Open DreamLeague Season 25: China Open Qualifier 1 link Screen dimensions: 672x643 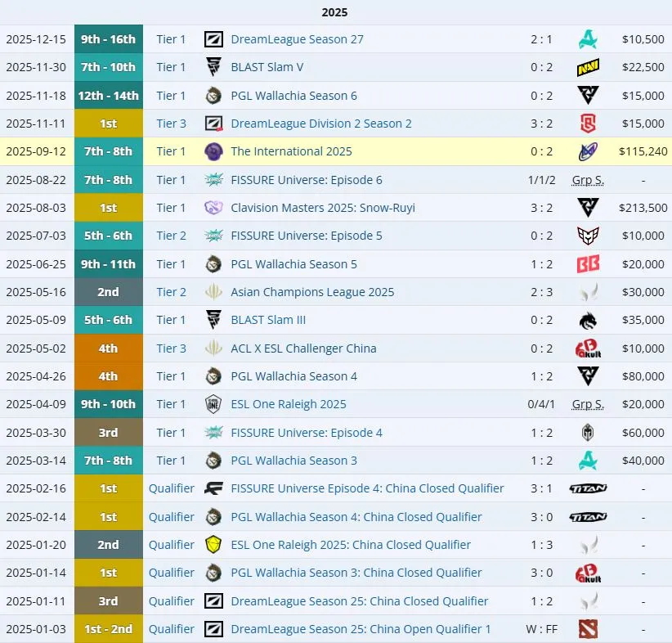tap(361, 629)
